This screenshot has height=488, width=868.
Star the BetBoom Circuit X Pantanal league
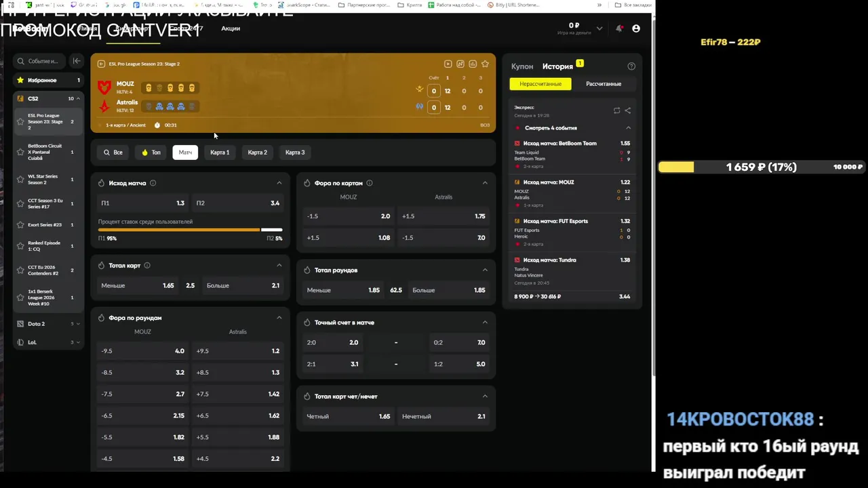click(x=20, y=152)
